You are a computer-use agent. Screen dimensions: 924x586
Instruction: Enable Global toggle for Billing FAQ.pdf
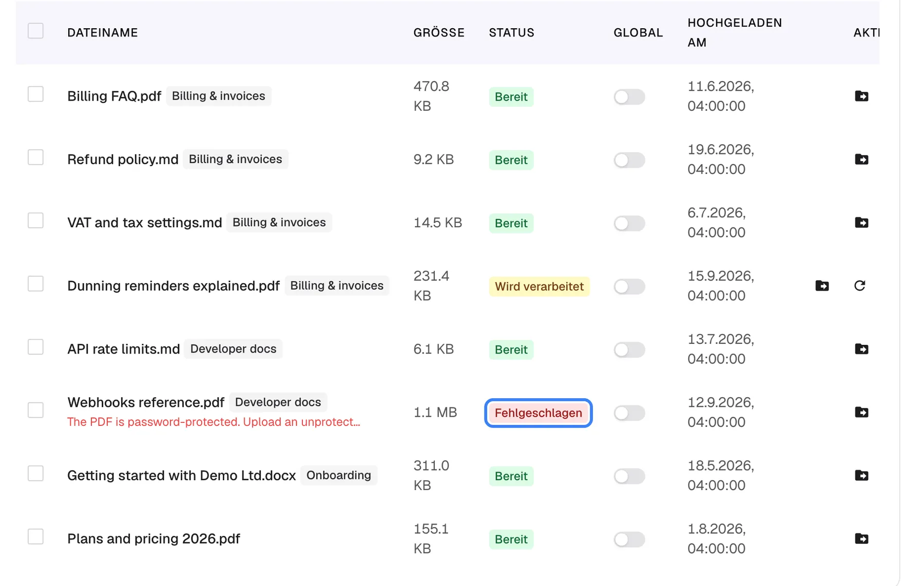[x=629, y=96]
